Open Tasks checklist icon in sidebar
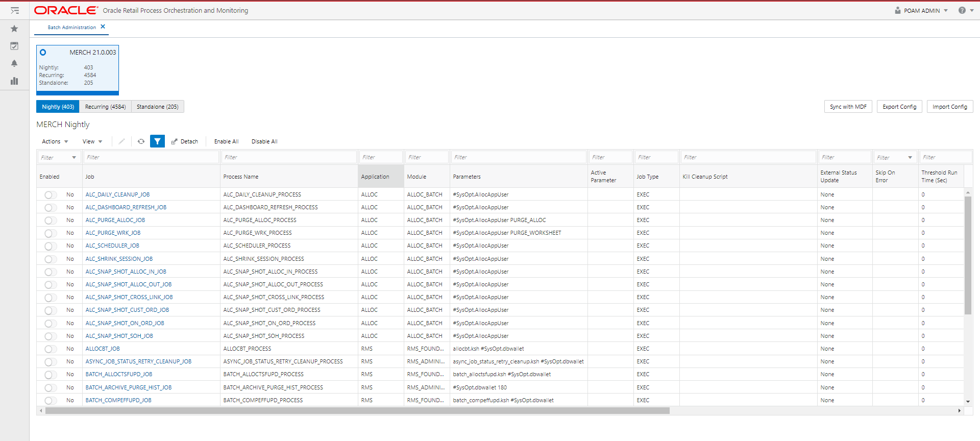The width and height of the screenshot is (980, 441). [14, 46]
